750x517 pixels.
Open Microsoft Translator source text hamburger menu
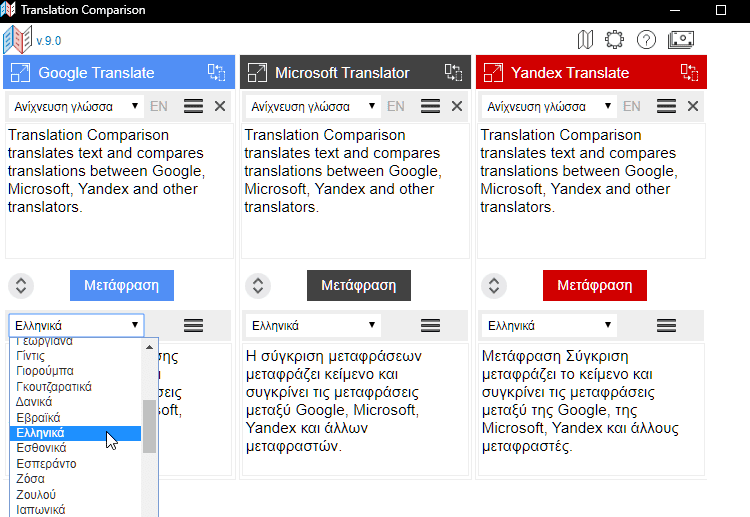point(430,106)
